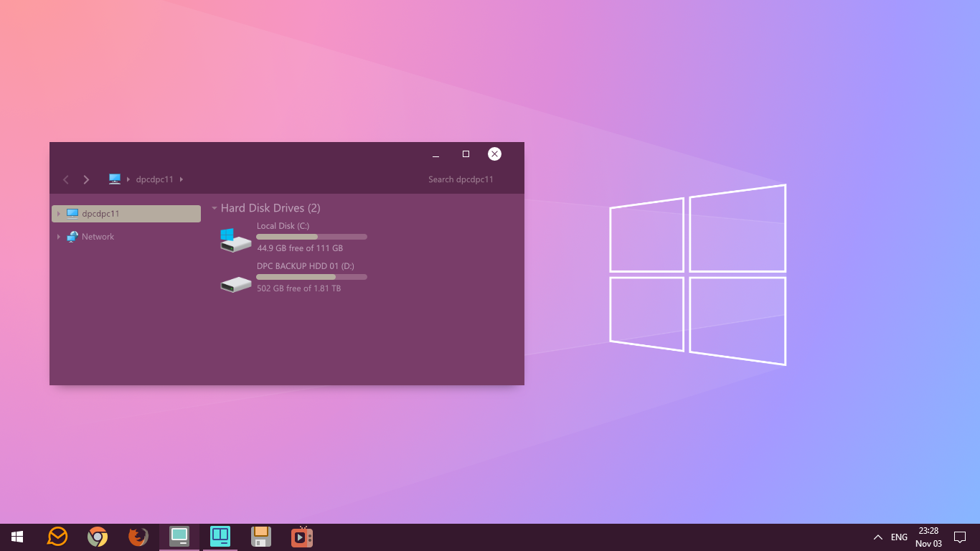Open Google Chrome from the taskbar

coord(98,537)
